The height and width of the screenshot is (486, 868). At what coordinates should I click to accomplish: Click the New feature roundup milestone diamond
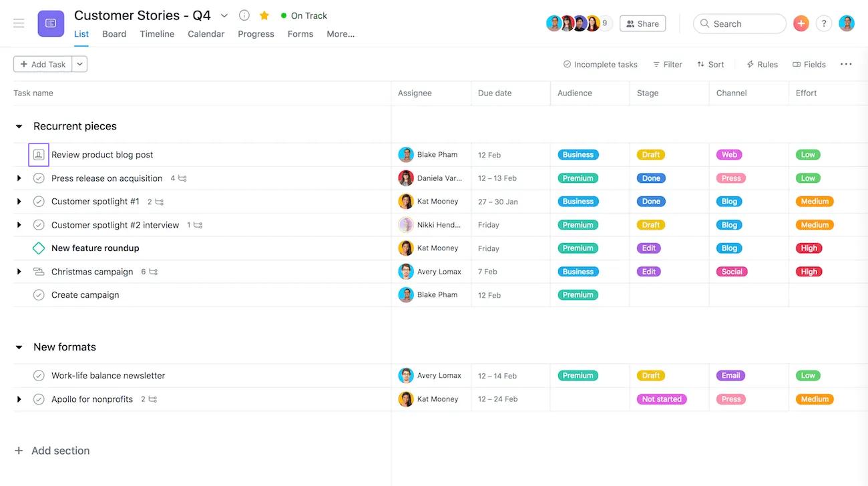click(39, 248)
